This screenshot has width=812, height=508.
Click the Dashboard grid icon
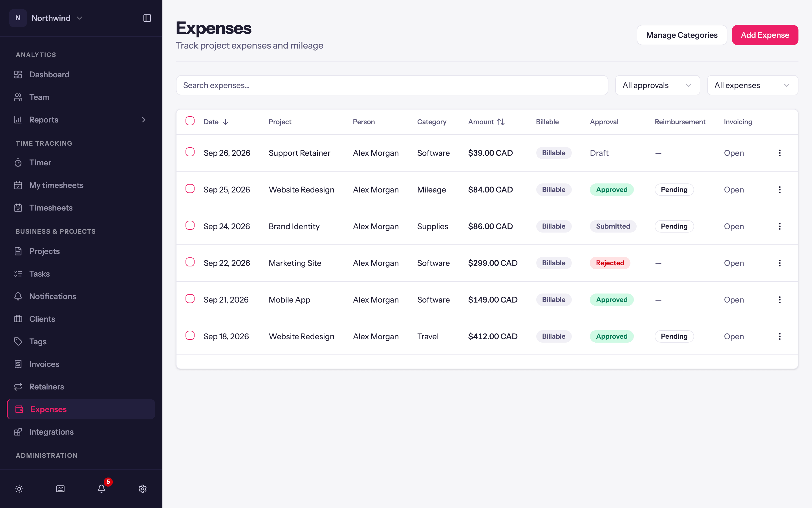pos(18,75)
